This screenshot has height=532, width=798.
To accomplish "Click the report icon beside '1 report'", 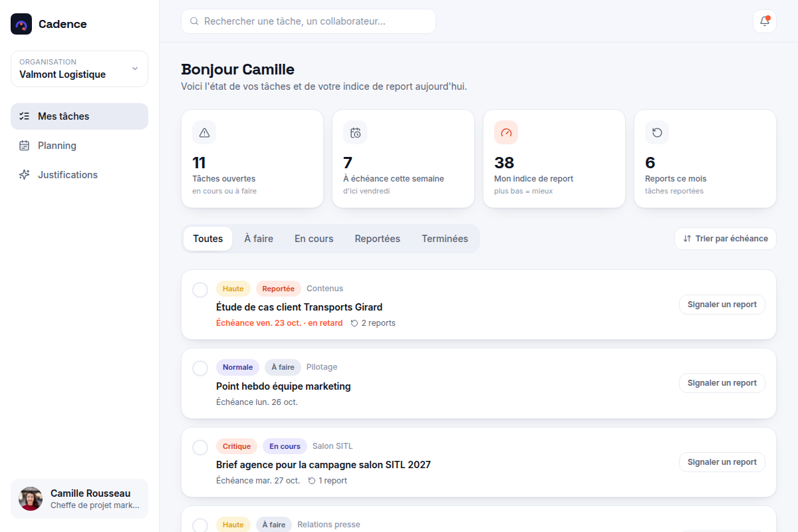I will [312, 481].
